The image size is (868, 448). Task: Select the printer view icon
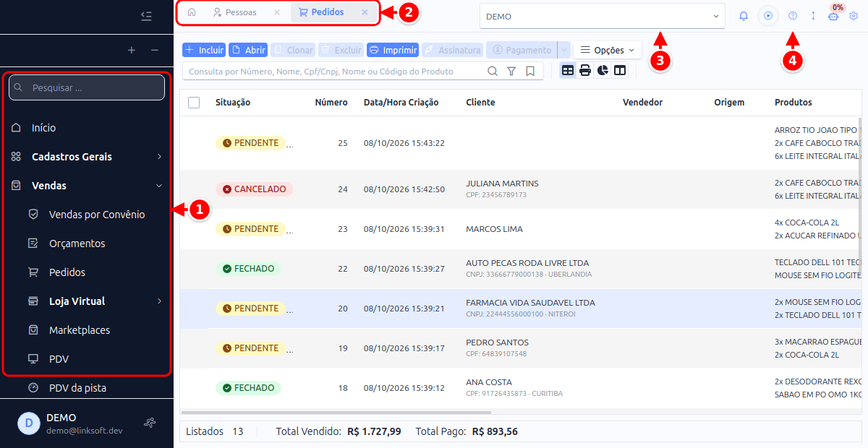pos(585,71)
